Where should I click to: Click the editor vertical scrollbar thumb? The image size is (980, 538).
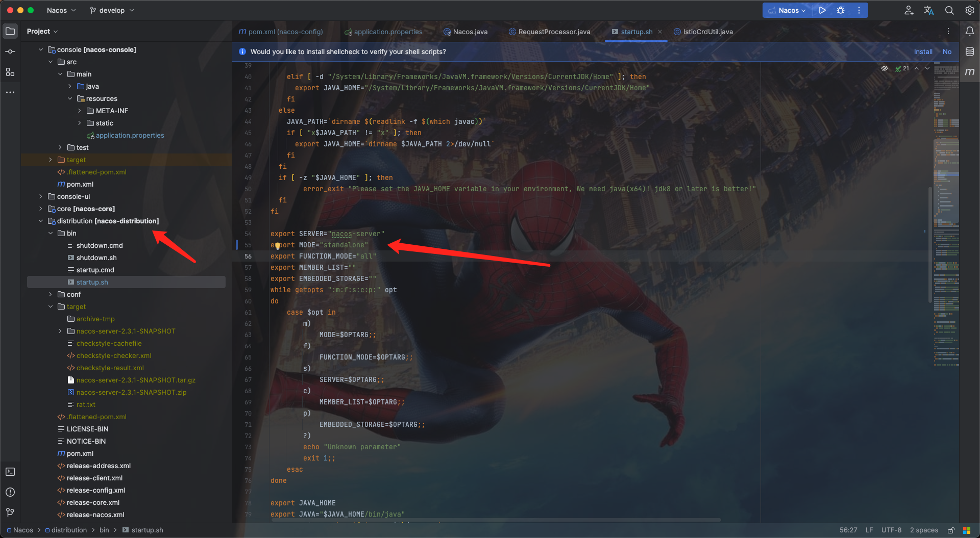point(930,245)
